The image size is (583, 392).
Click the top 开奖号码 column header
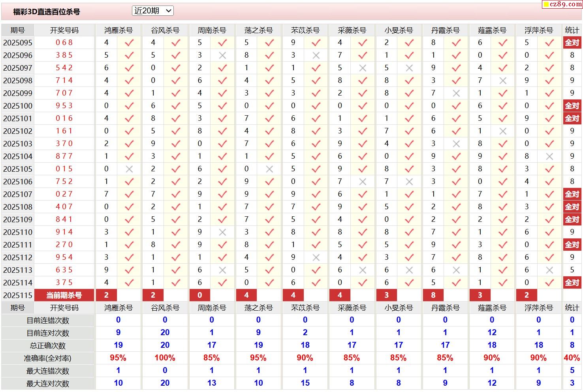(x=64, y=30)
